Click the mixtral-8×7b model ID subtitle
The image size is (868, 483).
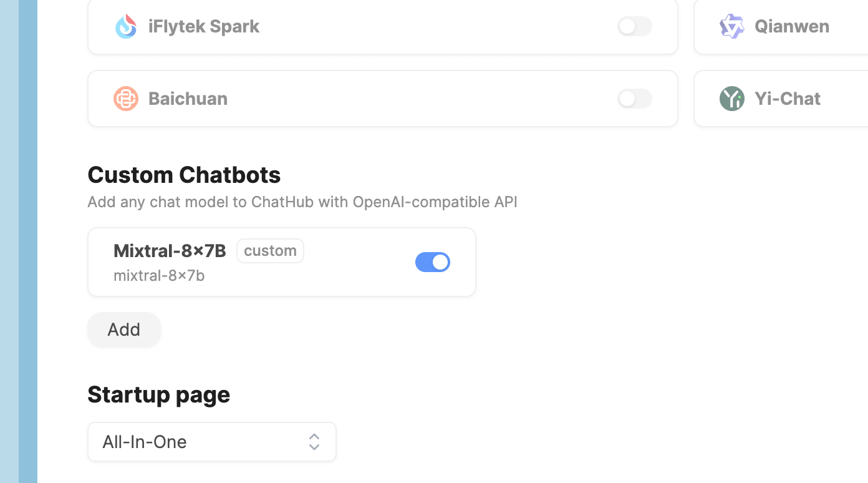pos(159,275)
